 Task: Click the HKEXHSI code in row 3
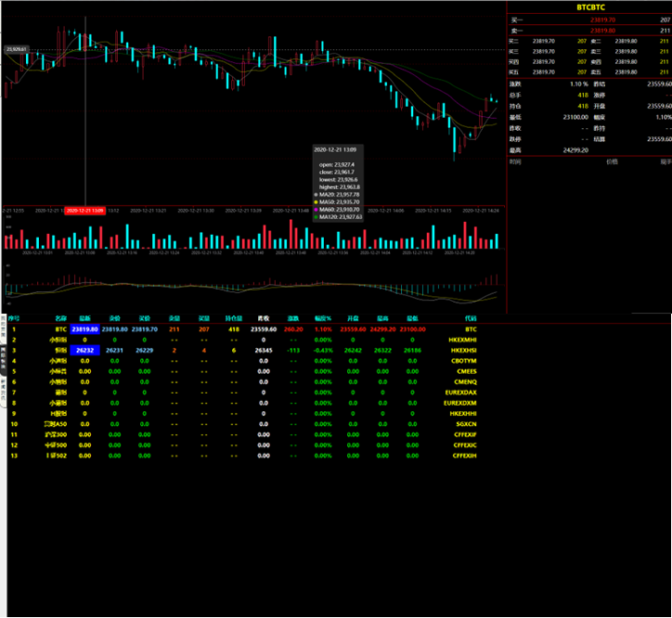pos(462,350)
